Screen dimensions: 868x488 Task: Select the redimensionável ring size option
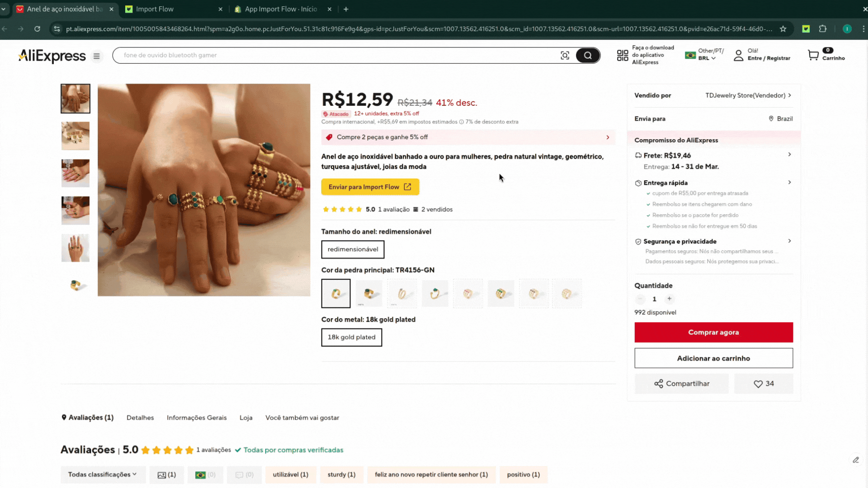coord(353,249)
